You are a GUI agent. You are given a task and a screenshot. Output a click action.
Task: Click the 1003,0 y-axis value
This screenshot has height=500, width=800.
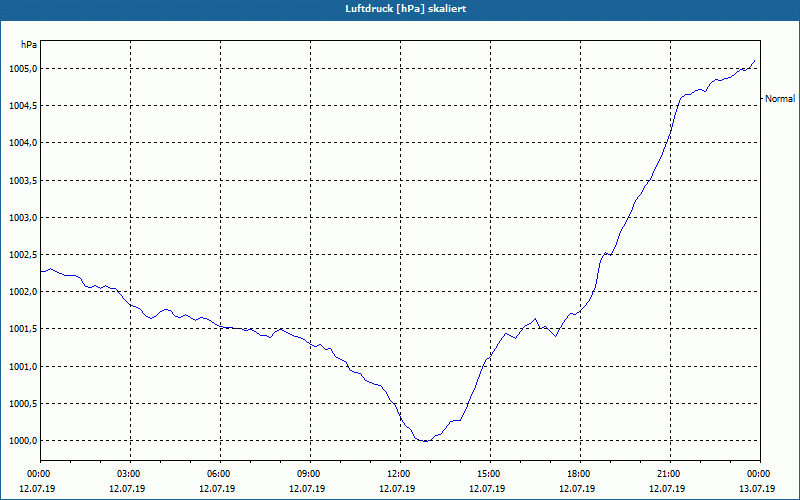23,217
